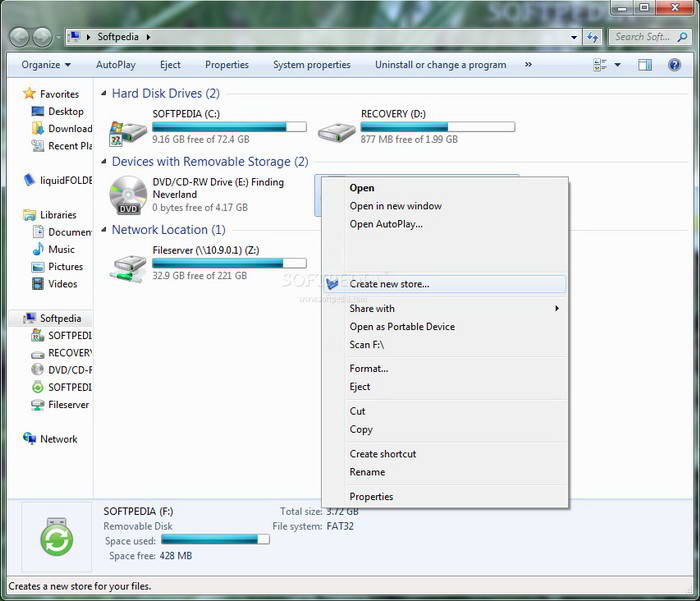Open the Organize dropdown menu
This screenshot has height=601, width=700.
[46, 65]
